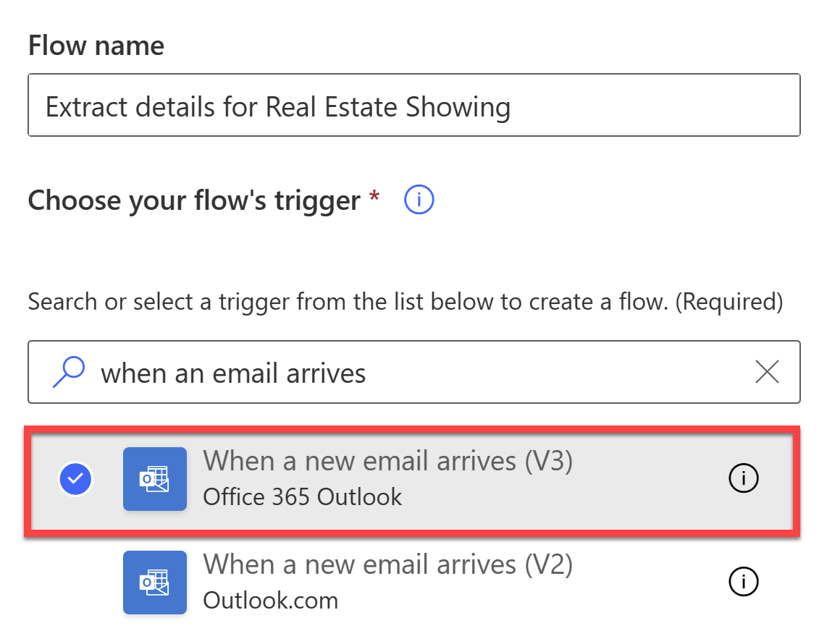Click the empty area left of V2 icon
840x631 pixels.
[x=75, y=583]
